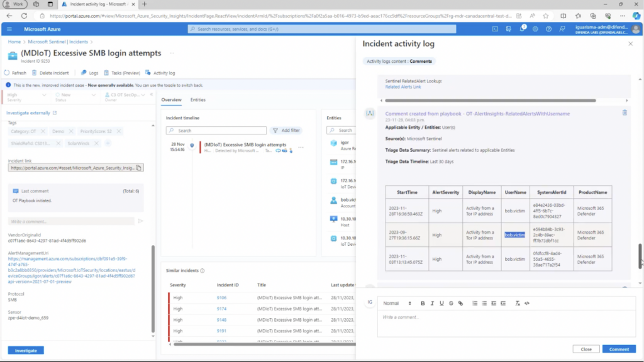The height and width of the screenshot is (362, 644).
Task: Remove the SolarWinds tag
Action: click(96, 143)
